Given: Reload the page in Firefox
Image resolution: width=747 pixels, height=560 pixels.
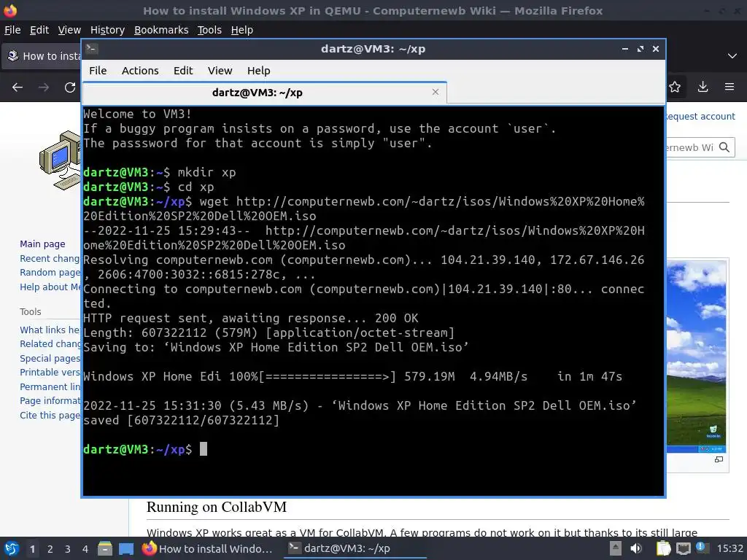Looking at the screenshot, I should click(x=70, y=87).
